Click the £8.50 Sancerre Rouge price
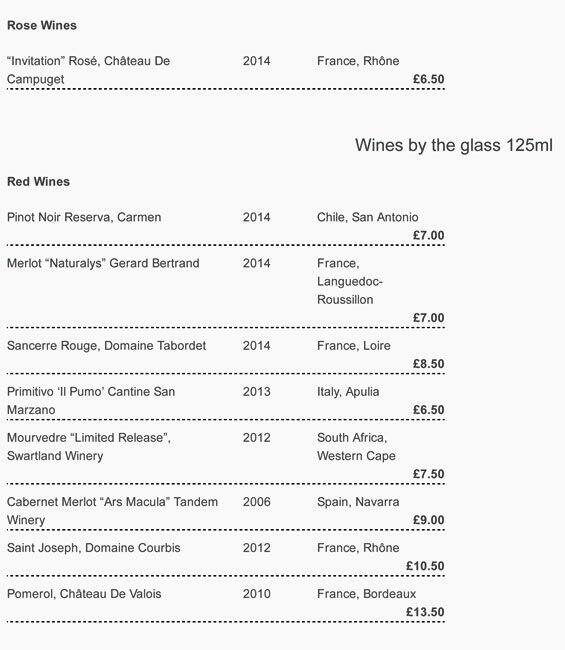 [x=429, y=364]
